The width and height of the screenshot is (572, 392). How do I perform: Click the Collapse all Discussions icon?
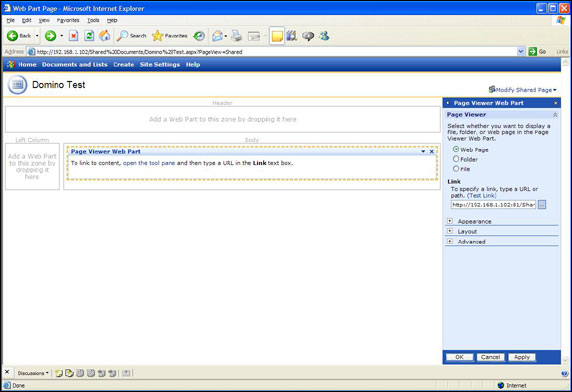click(x=91, y=373)
